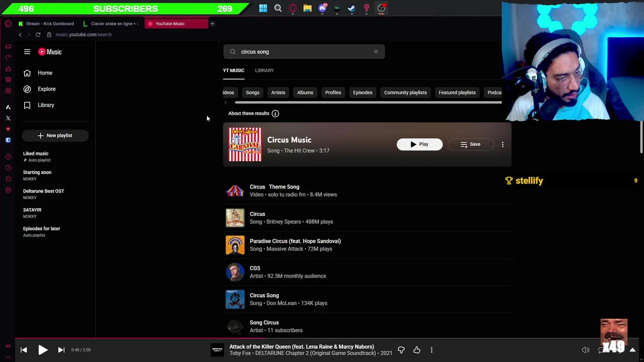Skip to the previous track
Image resolution: width=644 pixels, height=362 pixels.
coord(24,350)
